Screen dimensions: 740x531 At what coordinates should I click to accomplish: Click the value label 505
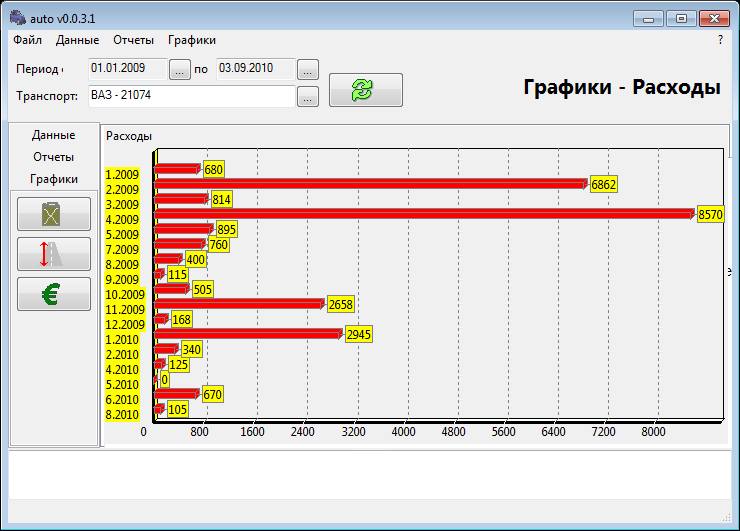coord(202,289)
